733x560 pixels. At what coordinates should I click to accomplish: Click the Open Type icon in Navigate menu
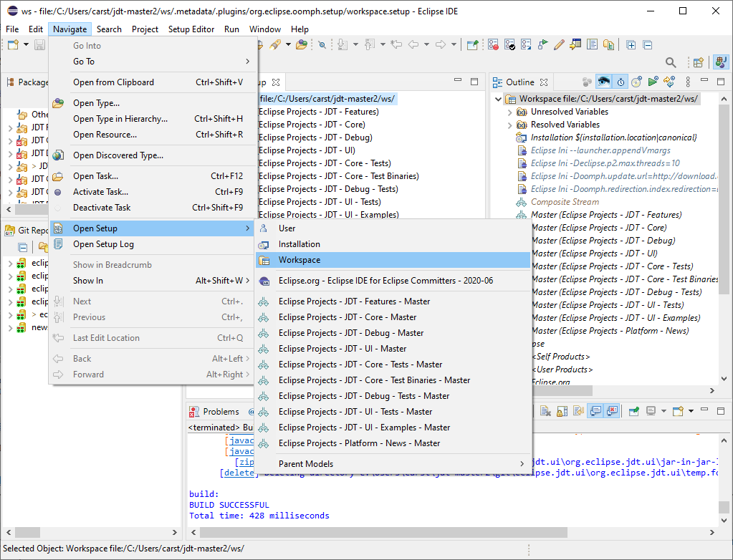58,102
